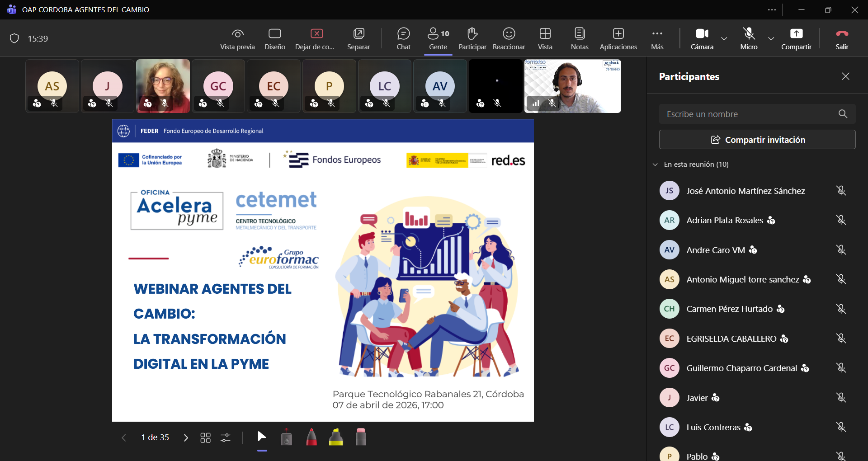
Task: Collapse the 'En esta reunión' list
Action: pyautogui.click(x=655, y=165)
